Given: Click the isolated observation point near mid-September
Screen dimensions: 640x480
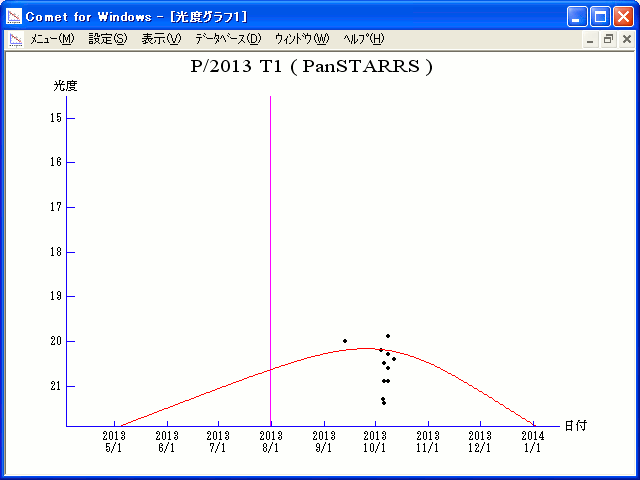Looking at the screenshot, I should (x=345, y=341).
